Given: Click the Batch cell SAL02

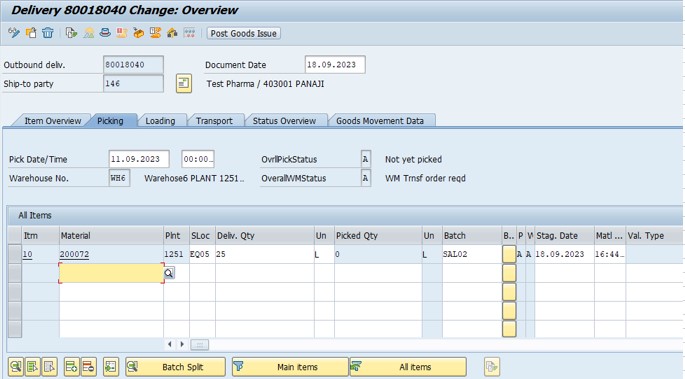Looking at the screenshot, I should coord(472,254).
